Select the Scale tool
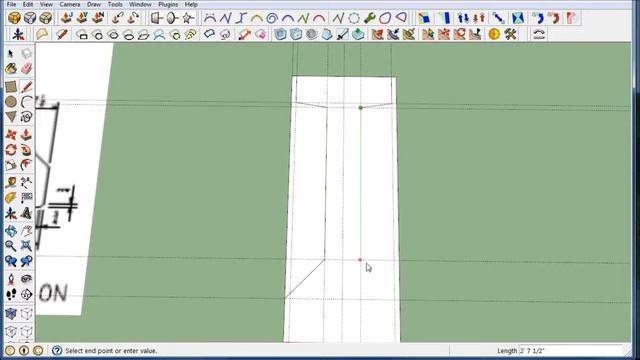Viewport: 640px width, 360px height. [x=11, y=165]
